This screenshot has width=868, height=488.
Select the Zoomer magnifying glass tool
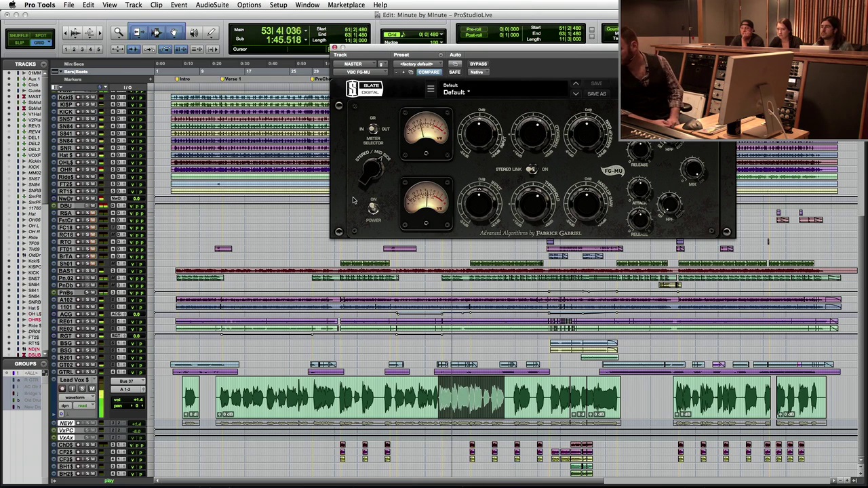pyautogui.click(x=118, y=33)
